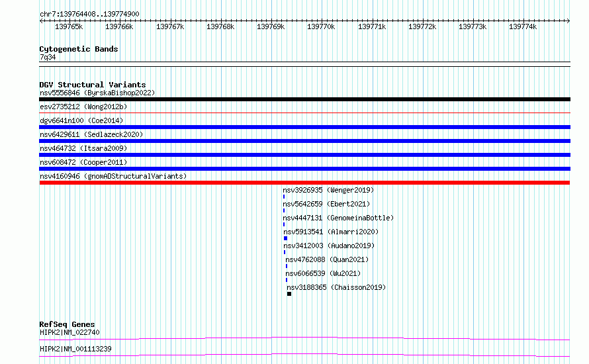The image size is (589, 364).
Task: Click the DGV Structural Variants track title
Action: pos(93,85)
